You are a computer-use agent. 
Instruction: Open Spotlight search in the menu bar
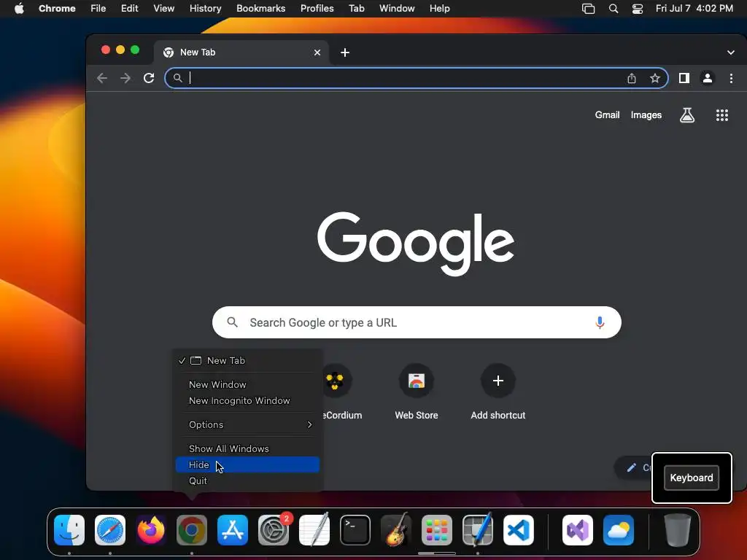tap(614, 8)
